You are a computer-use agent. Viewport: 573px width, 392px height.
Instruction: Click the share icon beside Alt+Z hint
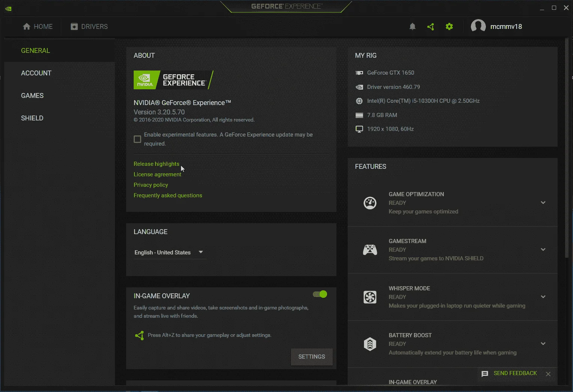click(140, 335)
